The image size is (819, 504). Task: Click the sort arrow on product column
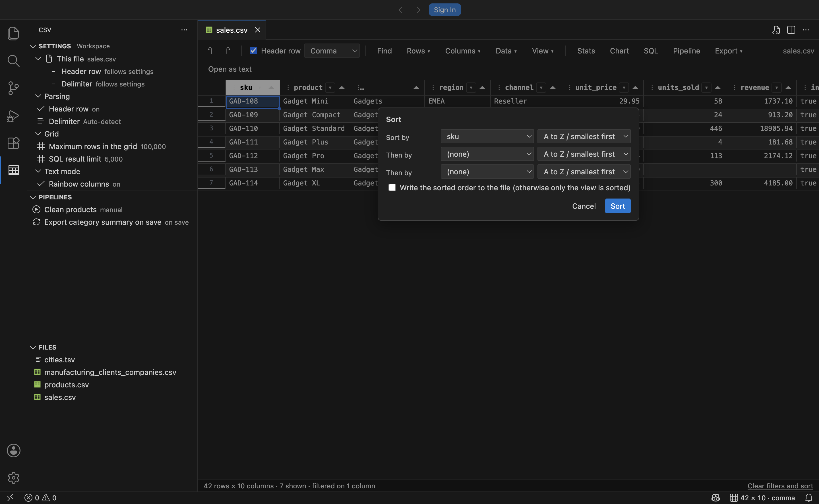(x=342, y=88)
